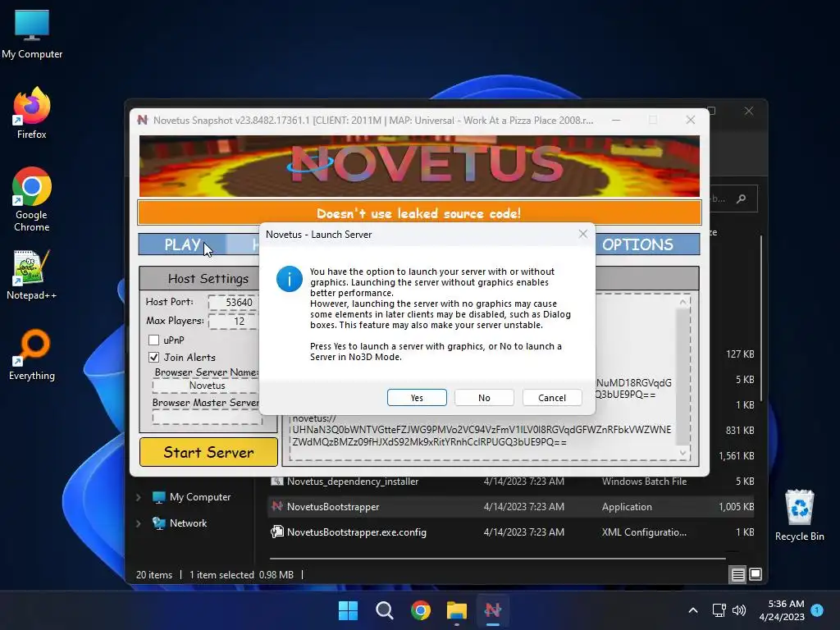Screen dimensions: 840x630
Task: Open the notification badge in taskbar
Action: pos(817,609)
